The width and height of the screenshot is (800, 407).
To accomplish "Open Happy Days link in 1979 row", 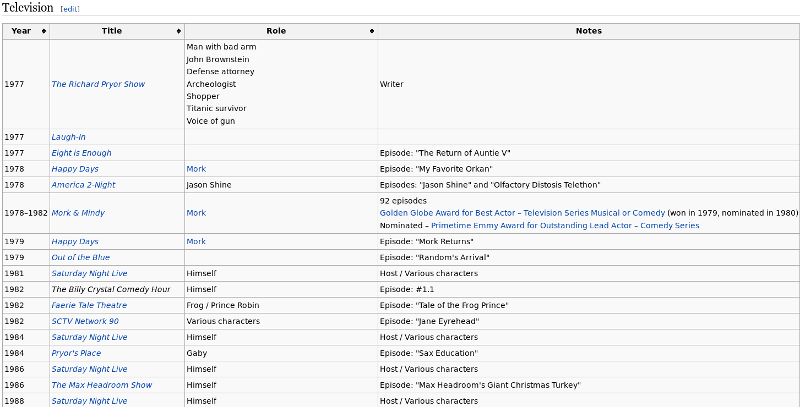I will [x=75, y=241].
